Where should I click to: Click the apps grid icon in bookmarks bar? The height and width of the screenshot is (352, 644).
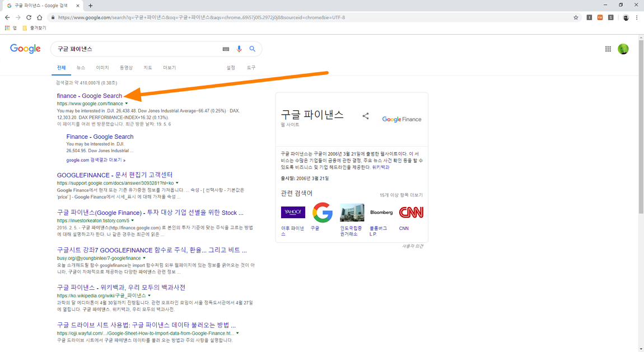pos(7,28)
